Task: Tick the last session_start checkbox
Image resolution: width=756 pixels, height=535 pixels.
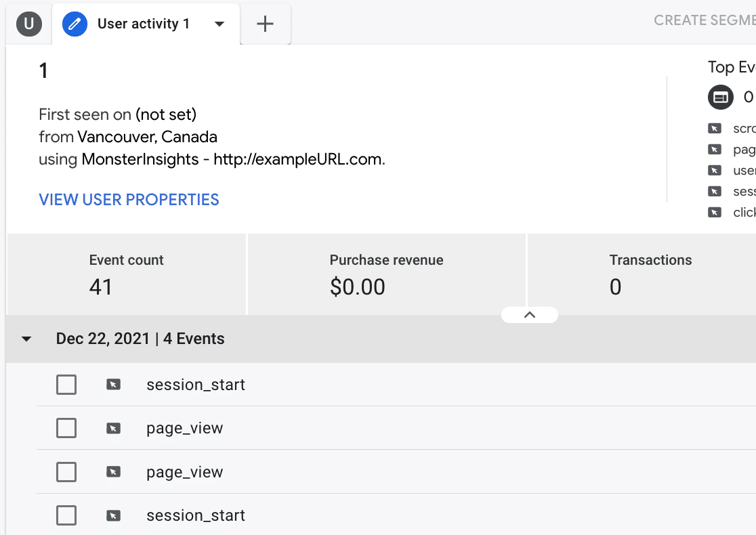Action: point(66,515)
